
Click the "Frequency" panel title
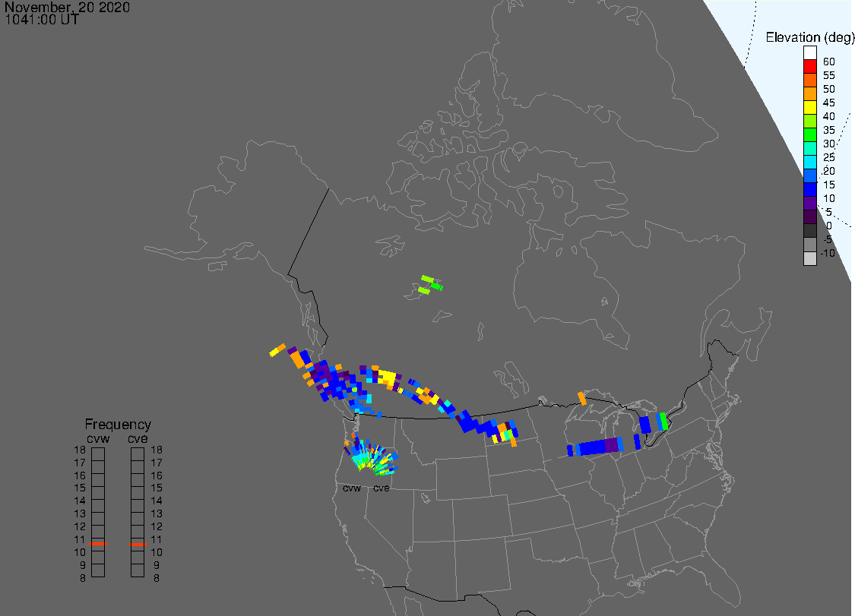tap(118, 424)
